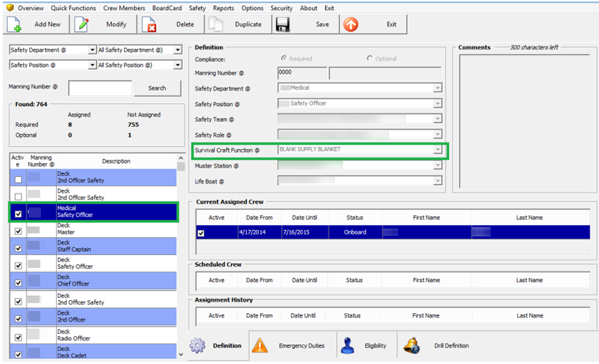
Task: Open the Overview menu
Action: (x=31, y=8)
